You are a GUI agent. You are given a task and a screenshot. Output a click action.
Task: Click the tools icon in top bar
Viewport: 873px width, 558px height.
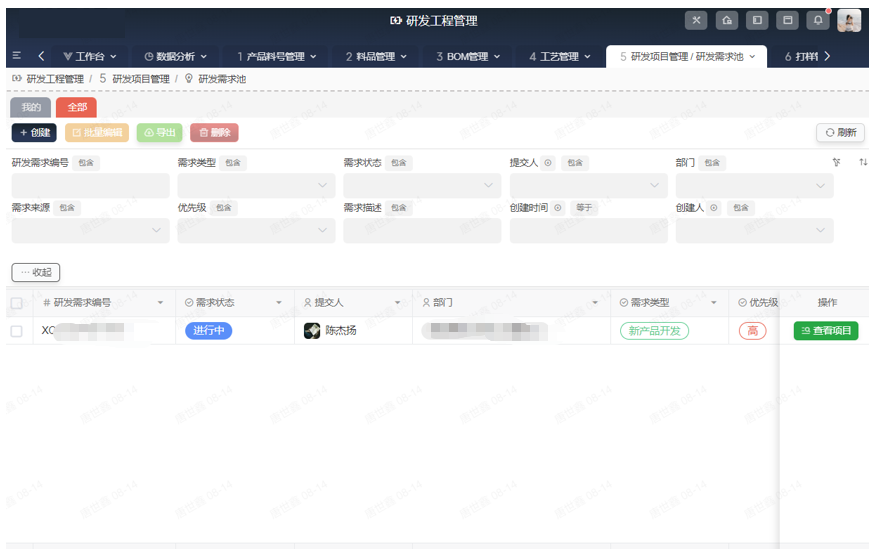point(696,20)
